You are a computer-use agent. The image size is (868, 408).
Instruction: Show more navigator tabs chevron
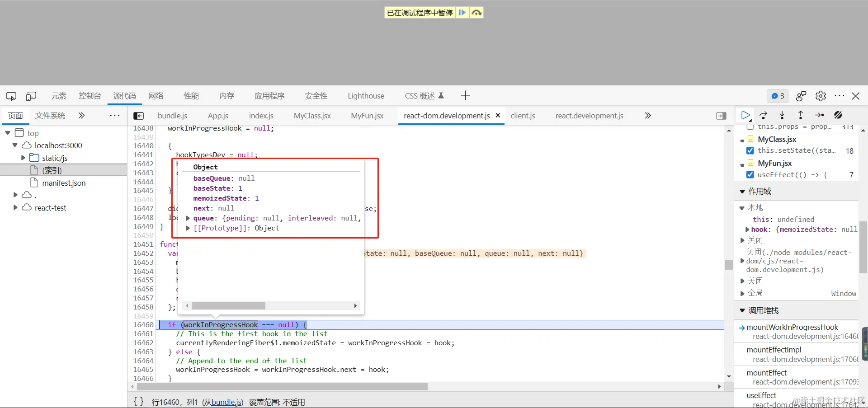tap(81, 116)
